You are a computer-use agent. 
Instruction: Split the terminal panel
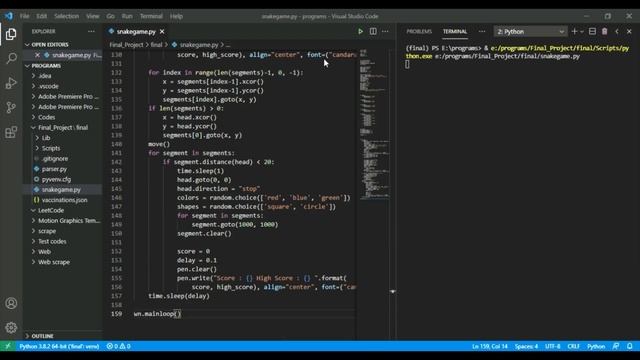[592, 31]
